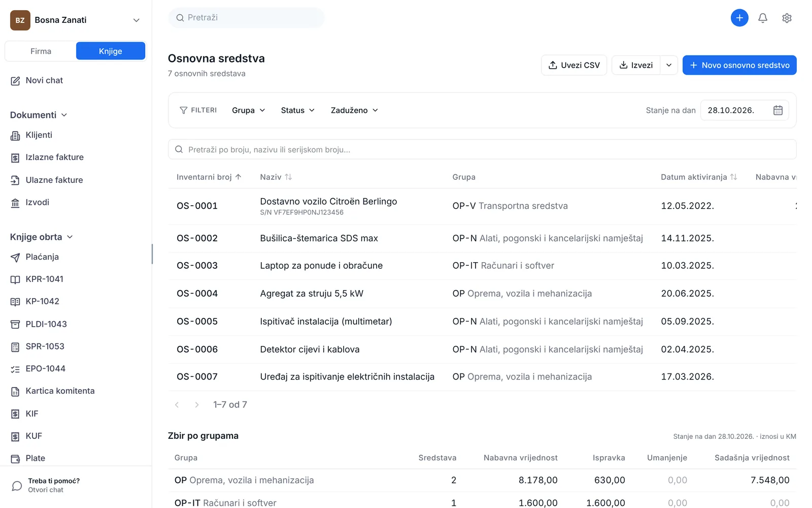
Task: Sort table by Naziv column
Action: click(276, 177)
